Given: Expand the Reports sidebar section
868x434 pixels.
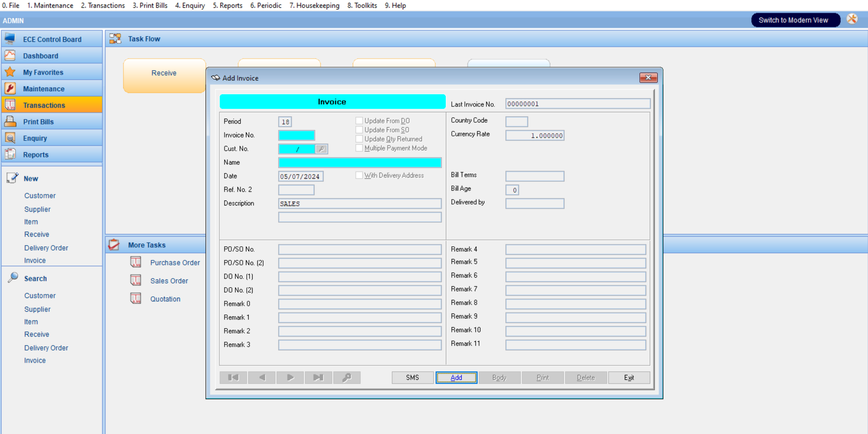Looking at the screenshot, I should pyautogui.click(x=36, y=155).
